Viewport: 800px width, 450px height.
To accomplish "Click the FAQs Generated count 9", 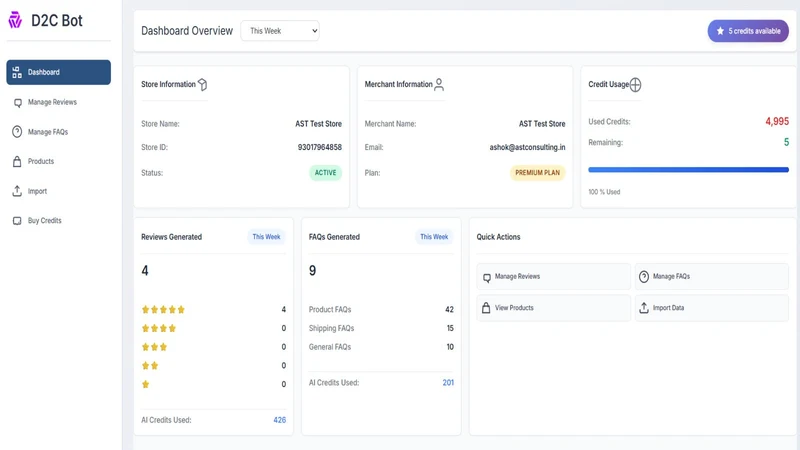I will (312, 270).
